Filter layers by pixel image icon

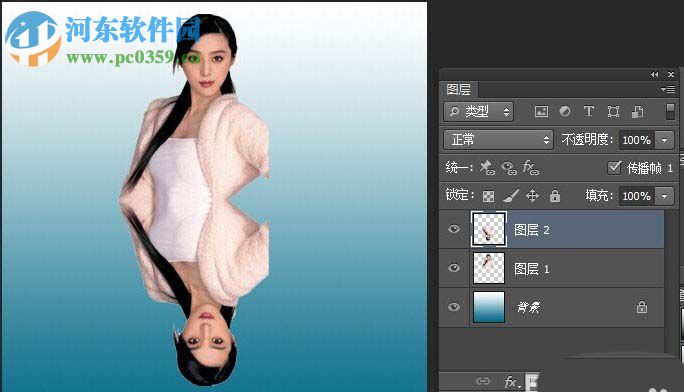click(x=541, y=112)
